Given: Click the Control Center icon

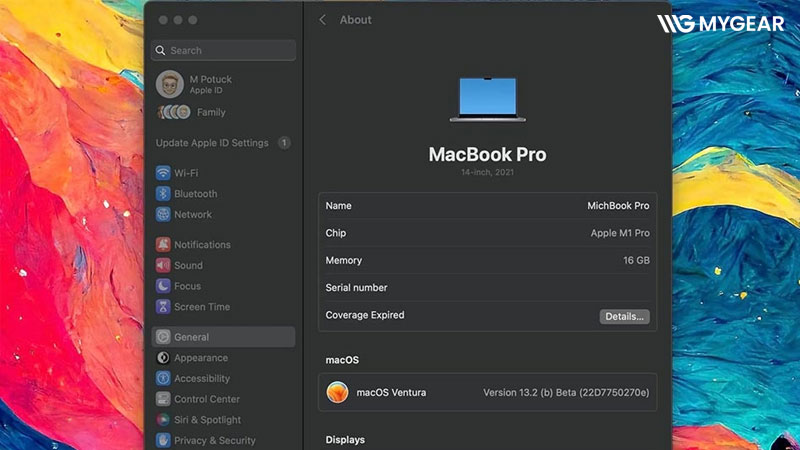Looking at the screenshot, I should (x=163, y=399).
